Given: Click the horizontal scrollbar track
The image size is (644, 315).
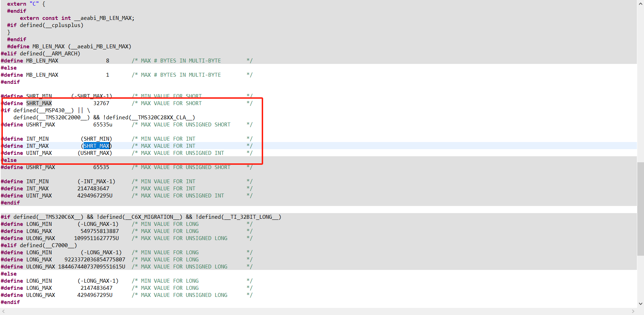Looking at the screenshot, I should click(x=319, y=311).
